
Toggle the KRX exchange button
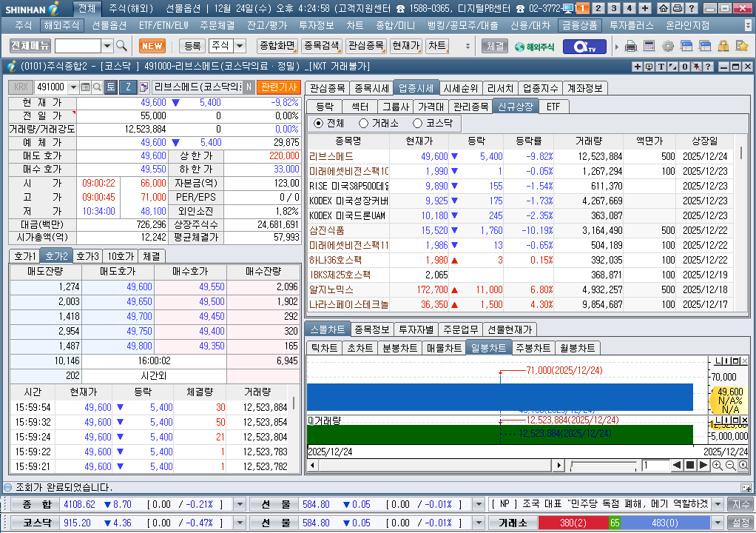tap(21, 87)
